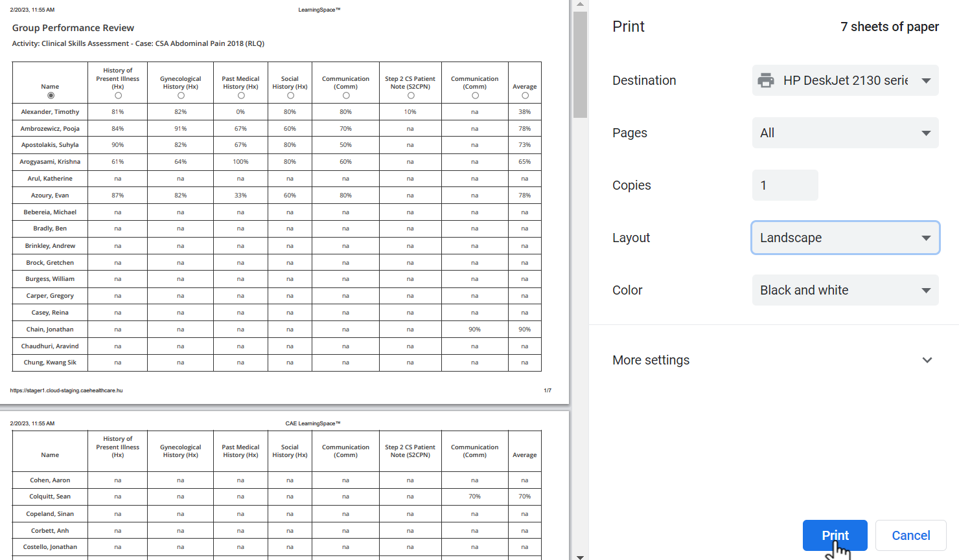Change Layout from Landscape dropdown

point(845,238)
